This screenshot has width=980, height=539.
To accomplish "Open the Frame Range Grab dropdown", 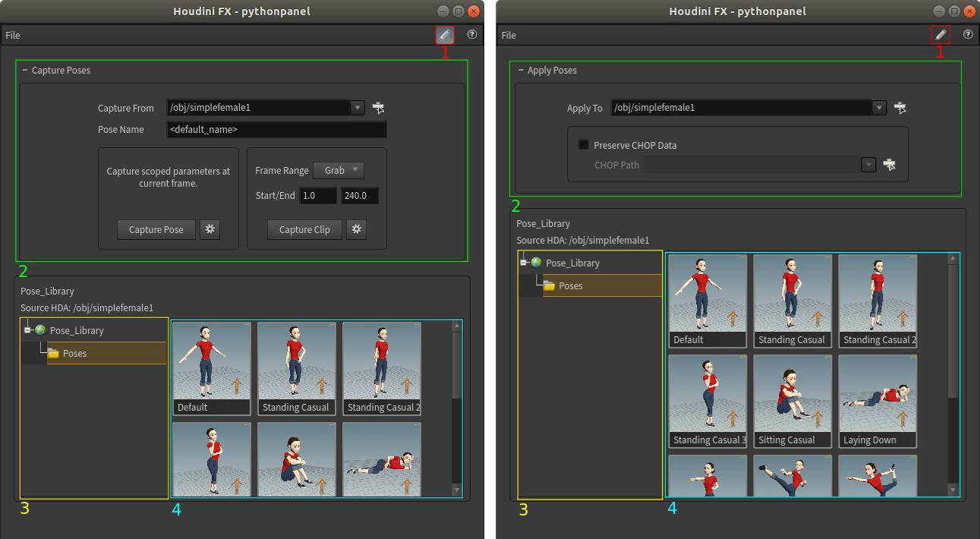I will (338, 170).
